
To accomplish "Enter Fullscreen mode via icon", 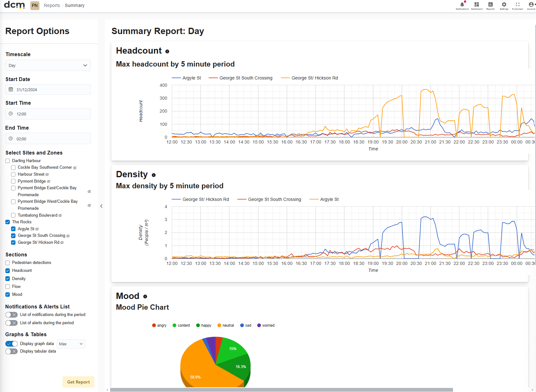I will pos(517,4).
